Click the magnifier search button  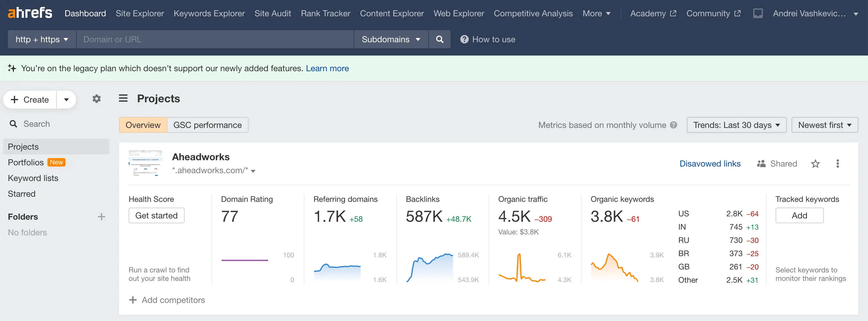point(439,39)
